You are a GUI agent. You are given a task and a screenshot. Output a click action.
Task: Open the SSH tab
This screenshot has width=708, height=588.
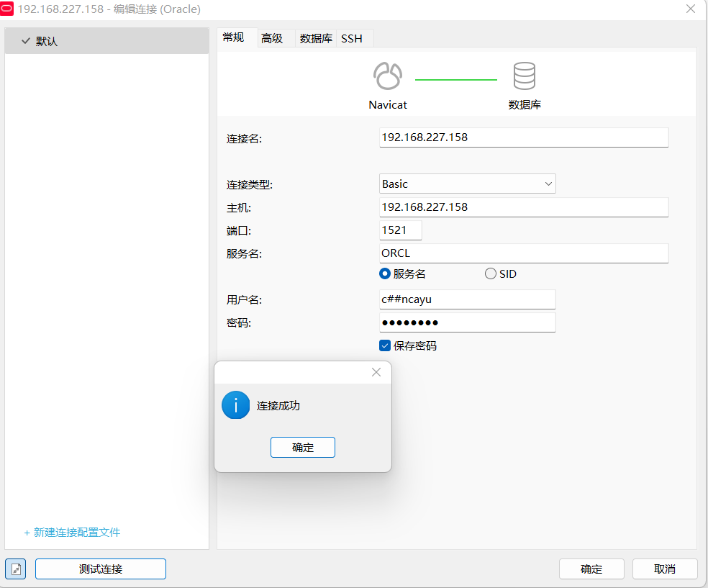click(x=353, y=38)
